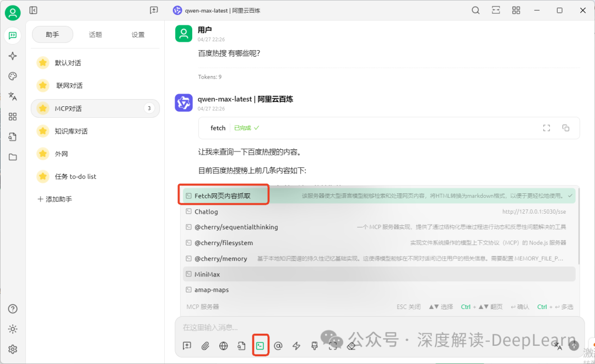Open quick phrases lightning icon
The image size is (595, 364).
(296, 345)
